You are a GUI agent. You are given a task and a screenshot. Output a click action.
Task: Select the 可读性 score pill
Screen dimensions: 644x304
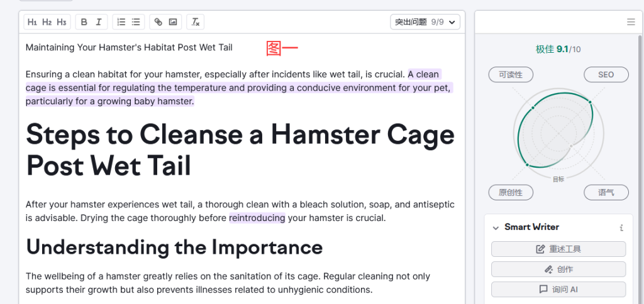(x=511, y=75)
